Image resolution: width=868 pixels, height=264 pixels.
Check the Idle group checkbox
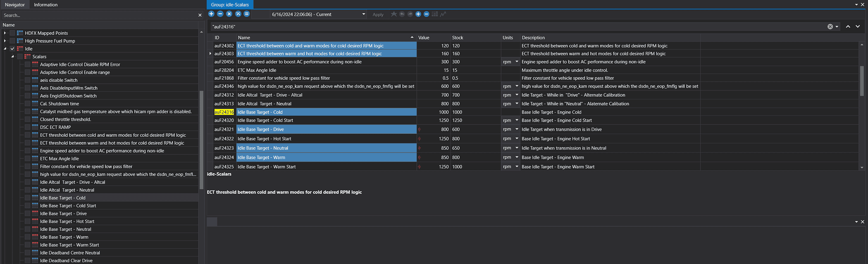(x=12, y=49)
